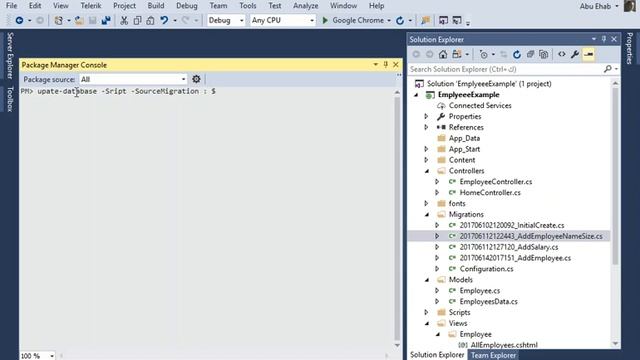Click the Cut scissors icon
This screenshot has height=360, width=640.
coord(124,20)
